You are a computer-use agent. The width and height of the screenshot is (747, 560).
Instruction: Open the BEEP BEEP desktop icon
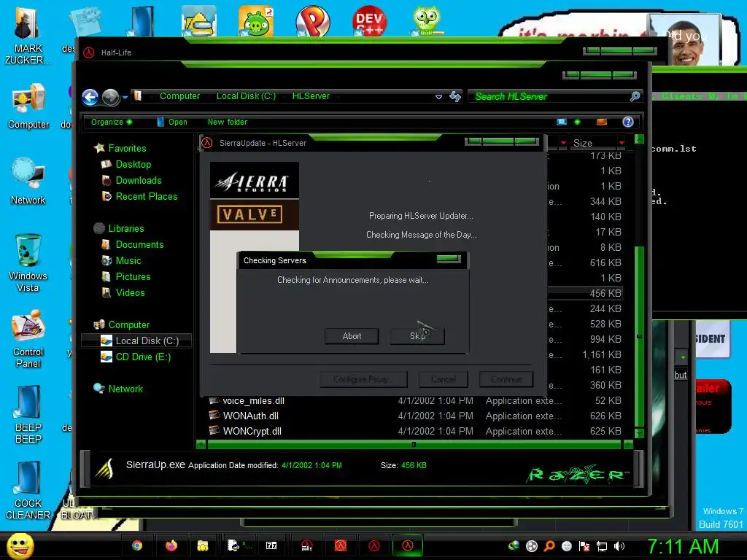coord(28,415)
